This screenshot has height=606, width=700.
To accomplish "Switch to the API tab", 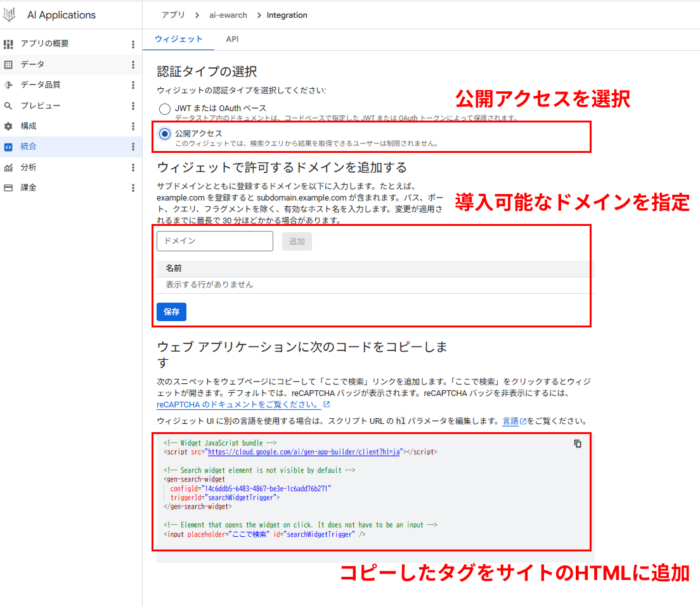I will (232, 39).
